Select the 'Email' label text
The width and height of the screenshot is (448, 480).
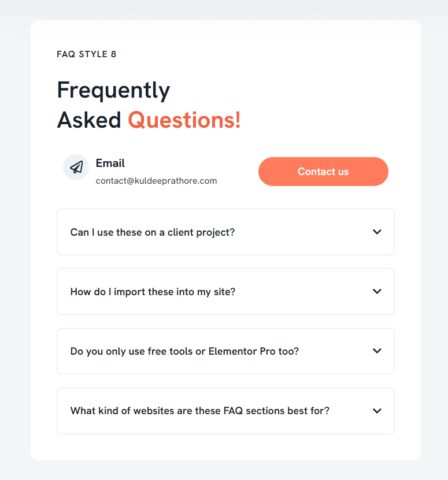point(110,163)
